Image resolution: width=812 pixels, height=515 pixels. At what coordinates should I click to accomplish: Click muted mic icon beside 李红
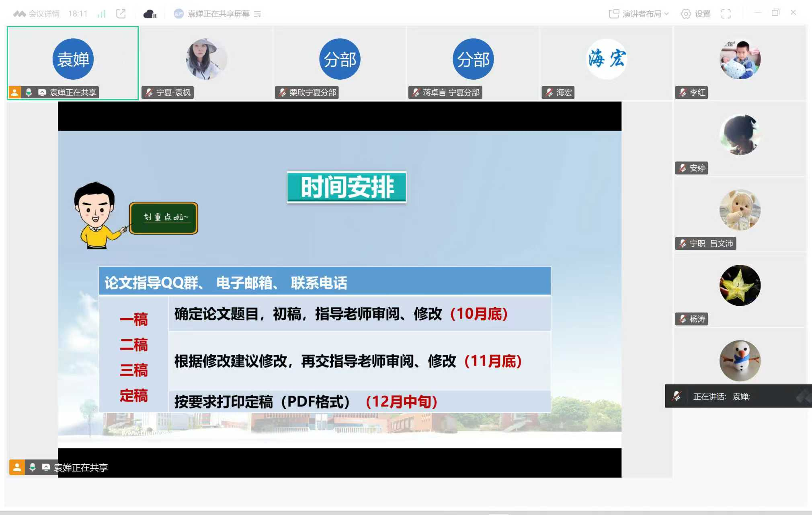tap(683, 93)
